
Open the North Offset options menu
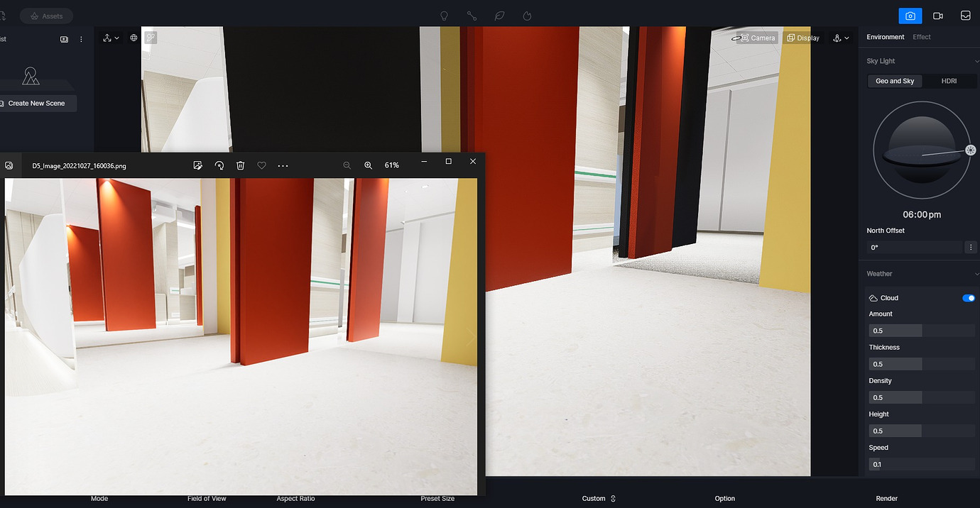coord(971,247)
